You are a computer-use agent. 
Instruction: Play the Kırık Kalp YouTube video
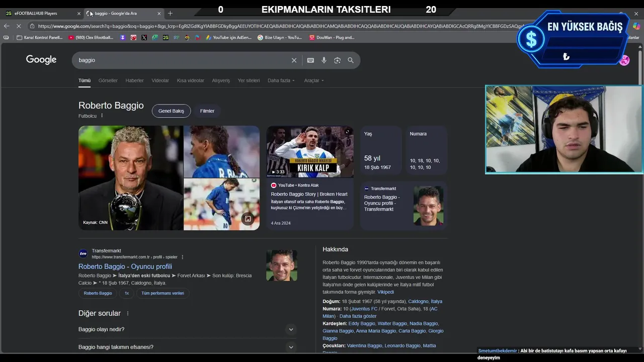click(x=310, y=151)
